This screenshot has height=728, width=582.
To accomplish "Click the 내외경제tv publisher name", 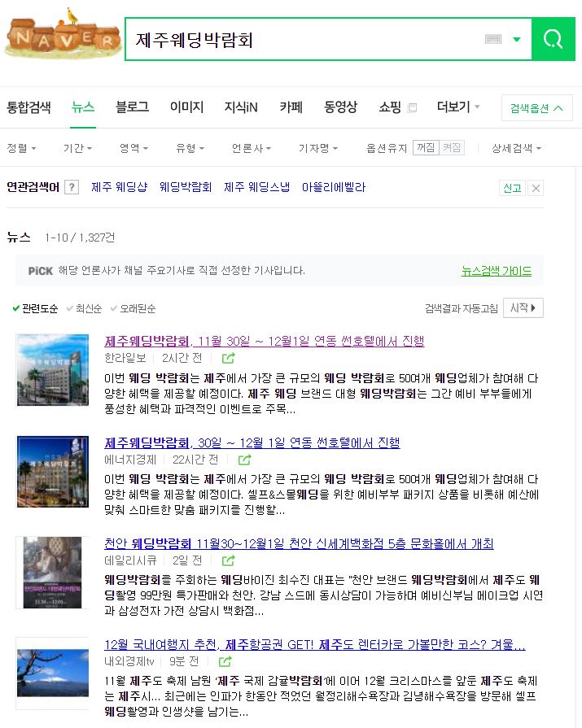I will tap(129, 661).
